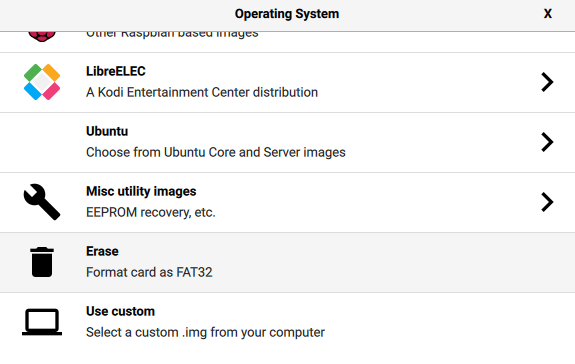Choose the Erase option title
The image size is (575, 364).
point(102,251)
